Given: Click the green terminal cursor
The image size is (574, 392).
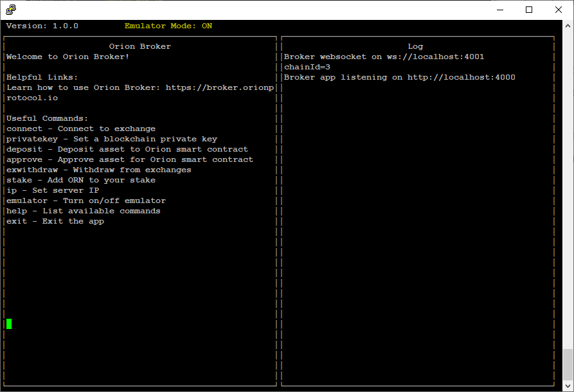Looking at the screenshot, I should coord(9,323).
